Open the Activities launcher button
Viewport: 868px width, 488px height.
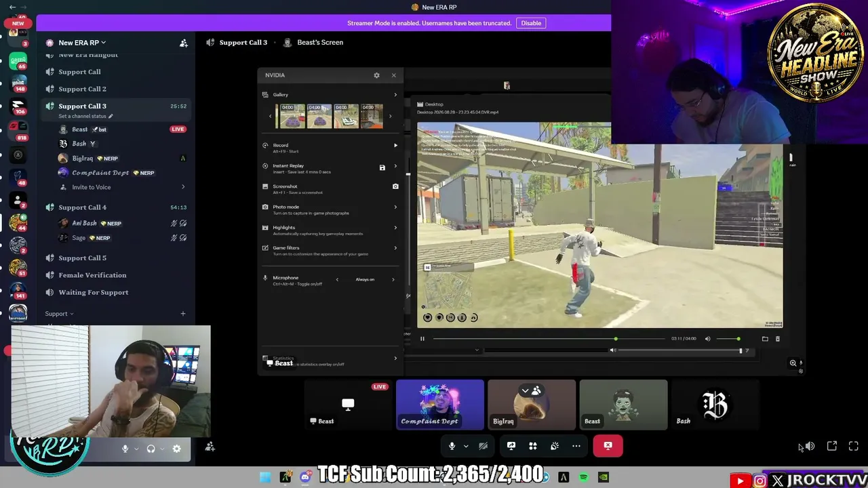tap(533, 446)
